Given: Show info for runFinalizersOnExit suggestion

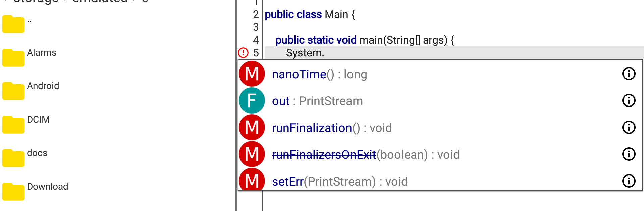Looking at the screenshot, I should pyautogui.click(x=629, y=154).
